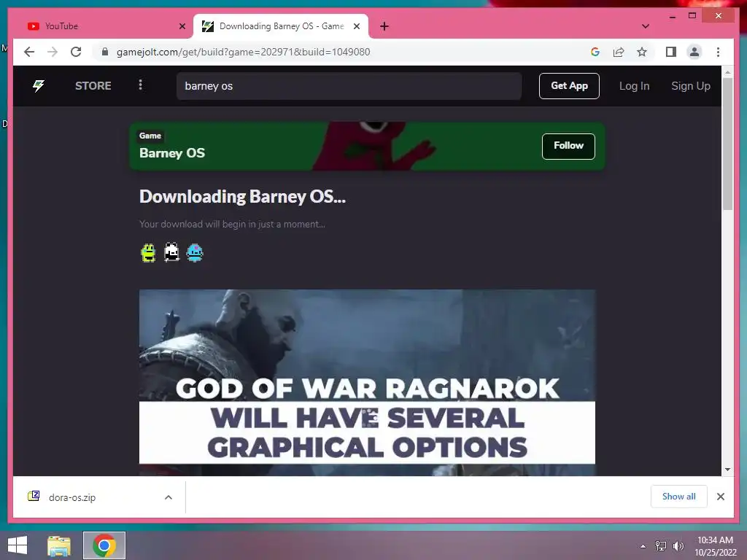The image size is (747, 560).
Task: Maximize the Chrome window
Action: [692, 16]
